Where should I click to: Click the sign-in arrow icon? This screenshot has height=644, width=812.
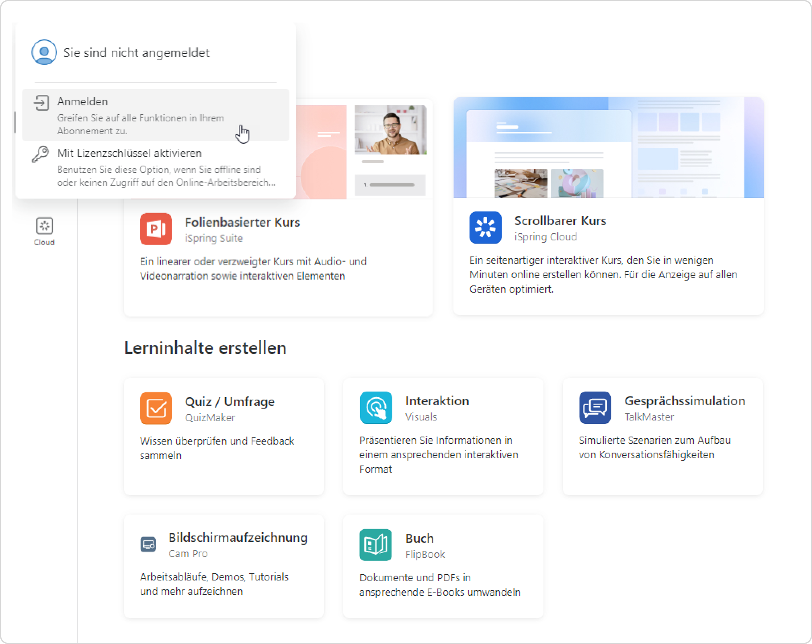click(x=41, y=103)
